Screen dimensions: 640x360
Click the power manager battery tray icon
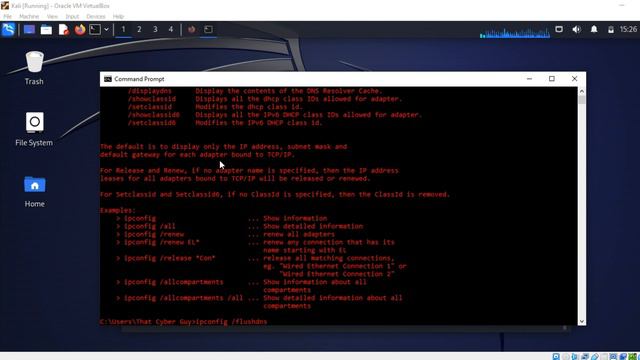[611, 29]
